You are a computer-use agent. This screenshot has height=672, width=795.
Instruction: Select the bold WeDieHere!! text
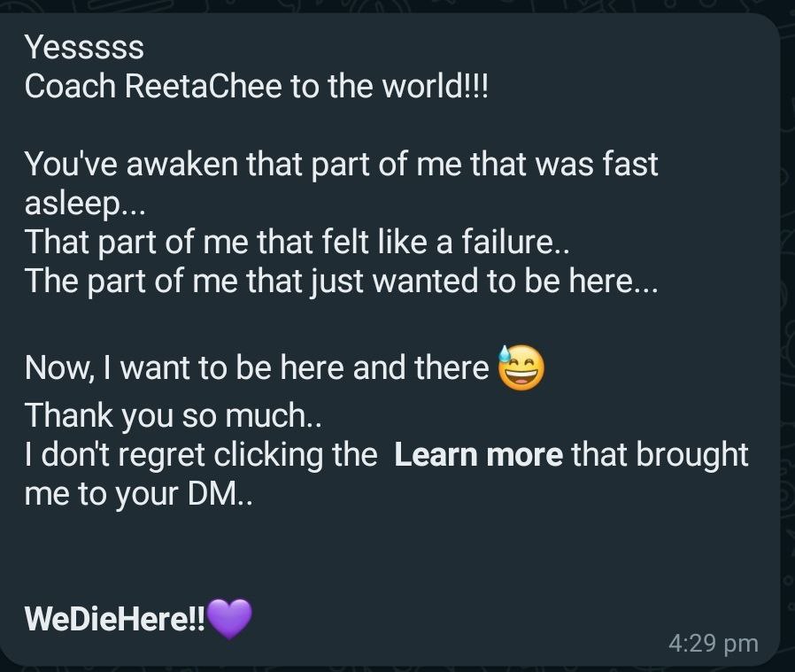(114, 619)
